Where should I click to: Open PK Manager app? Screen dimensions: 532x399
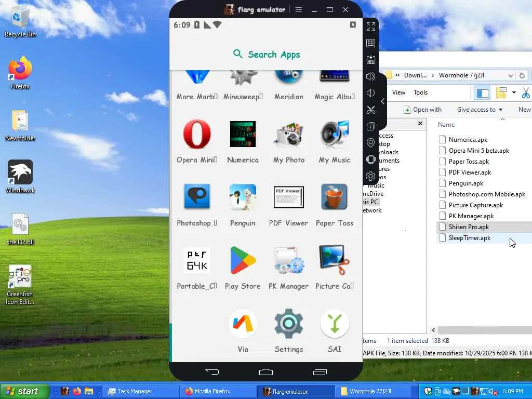289,260
